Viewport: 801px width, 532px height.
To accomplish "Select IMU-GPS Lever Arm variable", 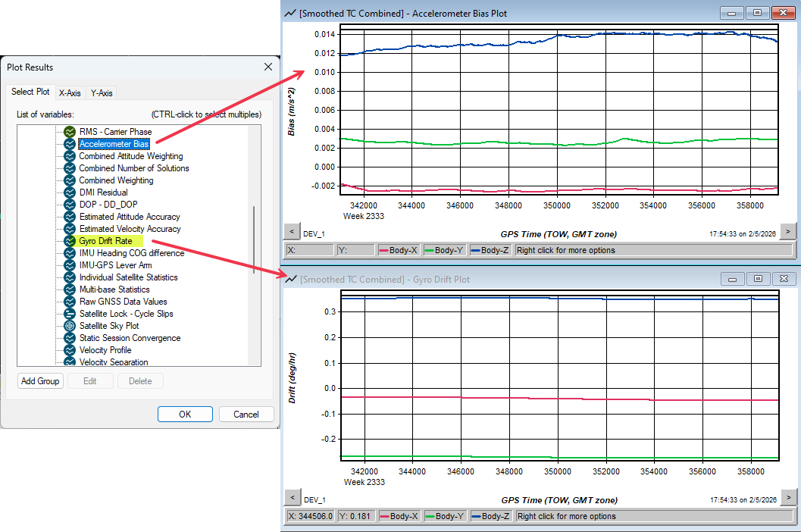I will 115,265.
